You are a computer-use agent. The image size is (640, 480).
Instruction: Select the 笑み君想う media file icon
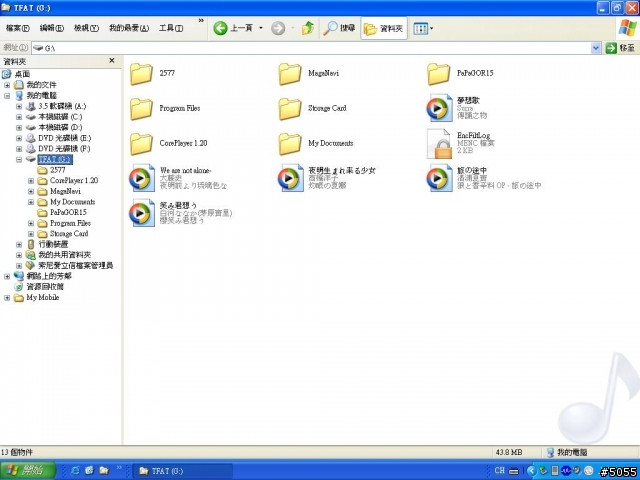142,213
